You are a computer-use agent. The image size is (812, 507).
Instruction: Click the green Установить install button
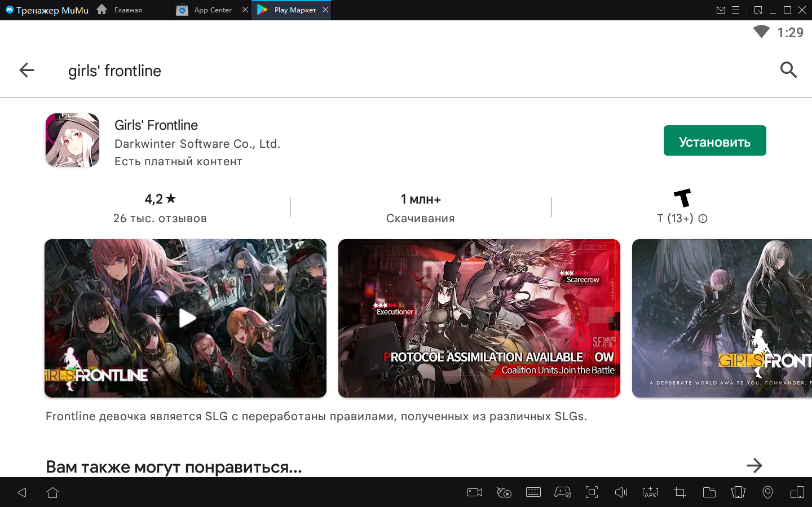714,140
